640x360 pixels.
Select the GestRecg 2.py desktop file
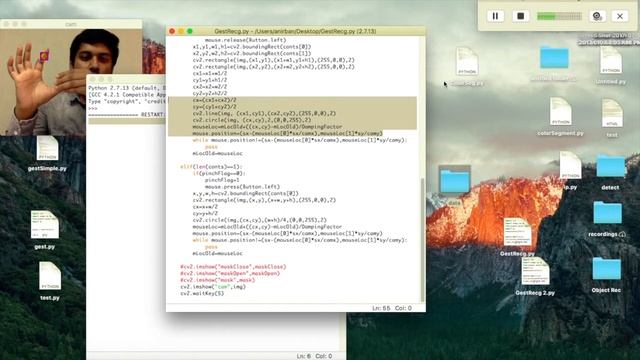click(535, 276)
